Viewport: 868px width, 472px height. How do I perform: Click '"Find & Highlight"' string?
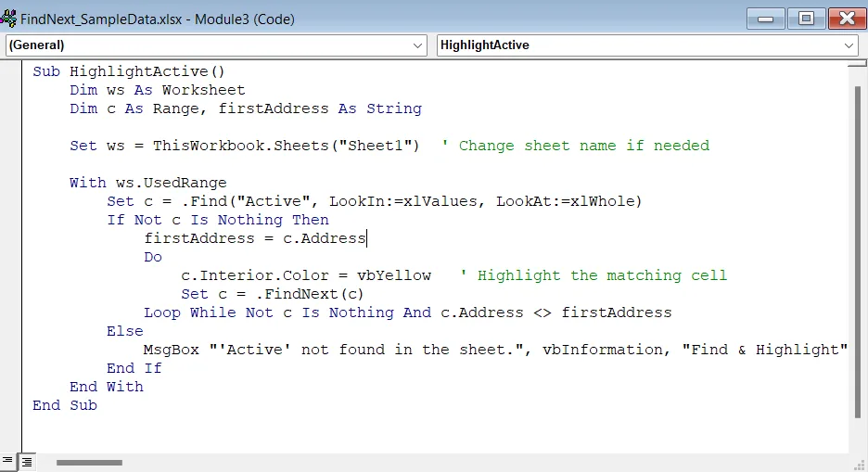pyautogui.click(x=764, y=350)
